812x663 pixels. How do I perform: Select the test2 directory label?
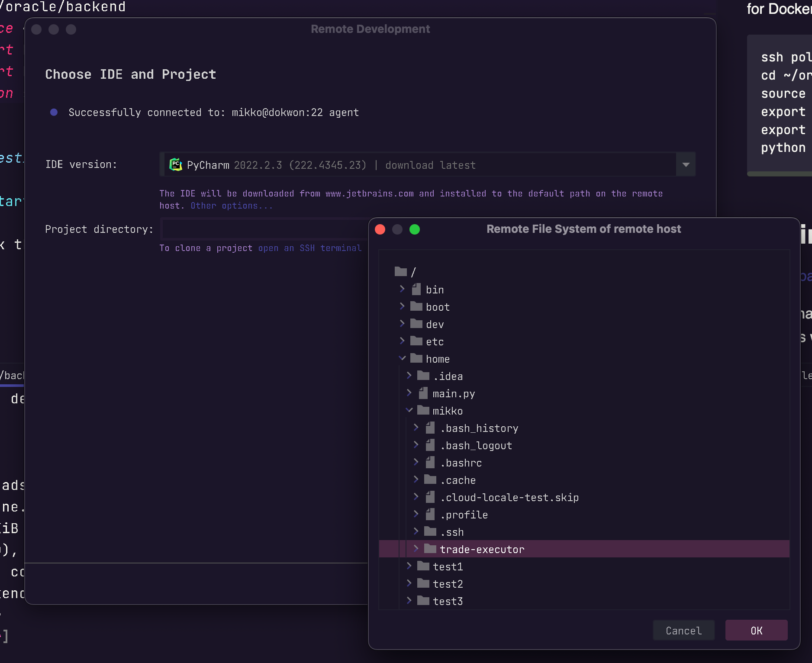[448, 584]
